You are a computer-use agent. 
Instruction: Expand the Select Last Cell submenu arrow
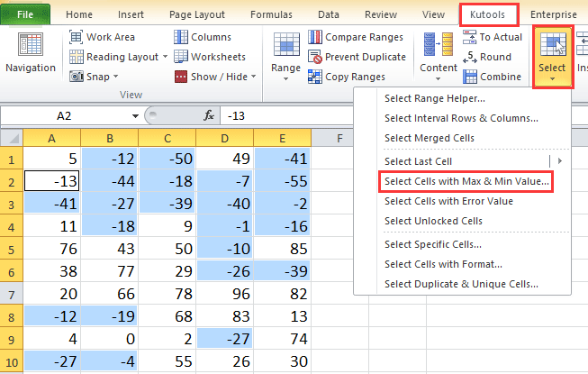(x=560, y=161)
